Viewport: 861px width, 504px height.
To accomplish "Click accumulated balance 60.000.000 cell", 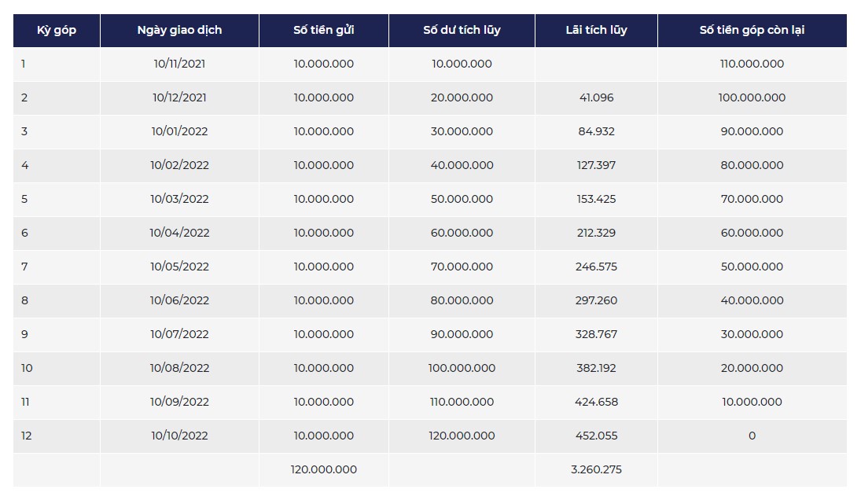I will pyautogui.click(x=462, y=233).
